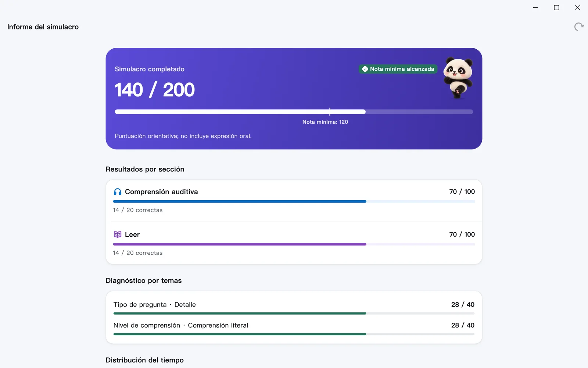The width and height of the screenshot is (588, 368).
Task: Select the Comprensión literal diagnostic row
Action: tap(294, 328)
